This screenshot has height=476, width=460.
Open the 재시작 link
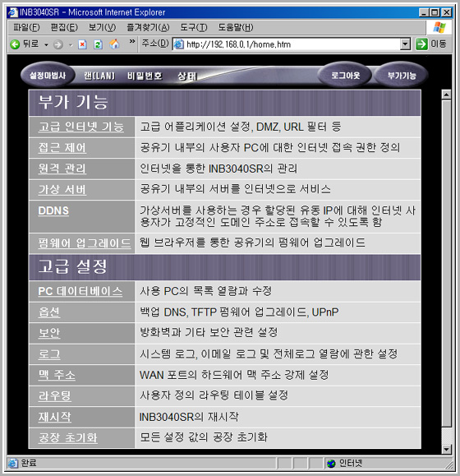(54, 417)
